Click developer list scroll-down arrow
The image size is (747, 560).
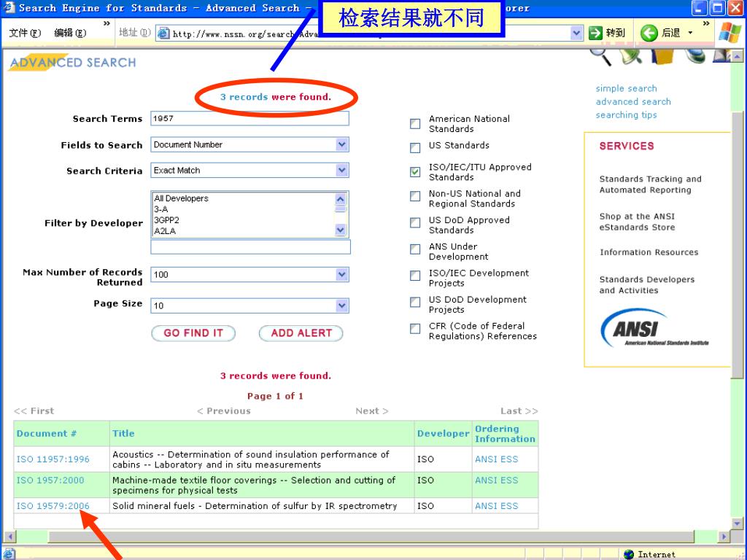(x=340, y=230)
